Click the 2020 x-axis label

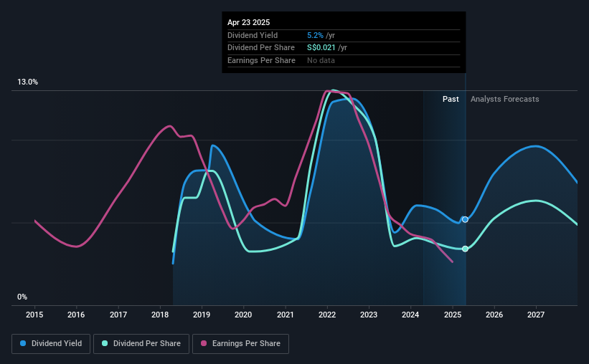pos(243,315)
